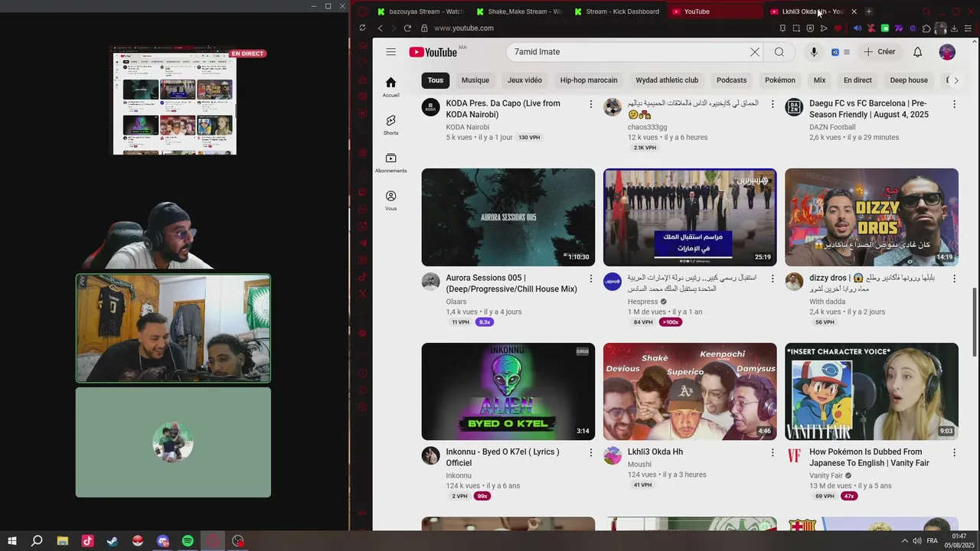This screenshot has height=551, width=980.
Task: Select the Jeux vidéo filter chip
Action: (x=524, y=80)
